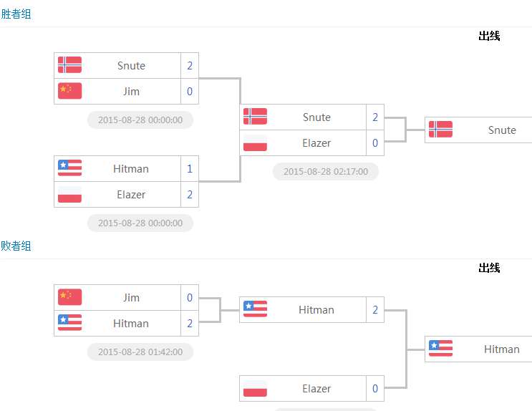The height and width of the screenshot is (411, 532).
Task: Click Poland flag beside Elazer score 2 in winners bracket
Action: click(x=69, y=194)
